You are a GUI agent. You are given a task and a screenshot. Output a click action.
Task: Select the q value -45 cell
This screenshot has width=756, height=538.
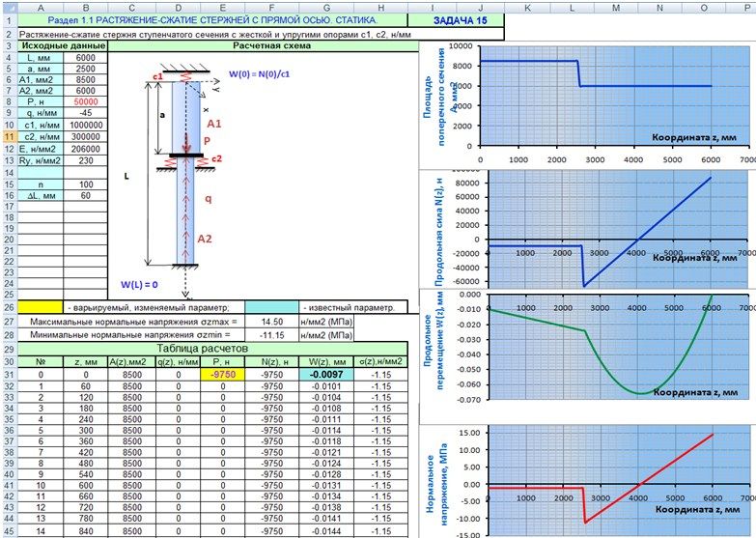(86, 112)
